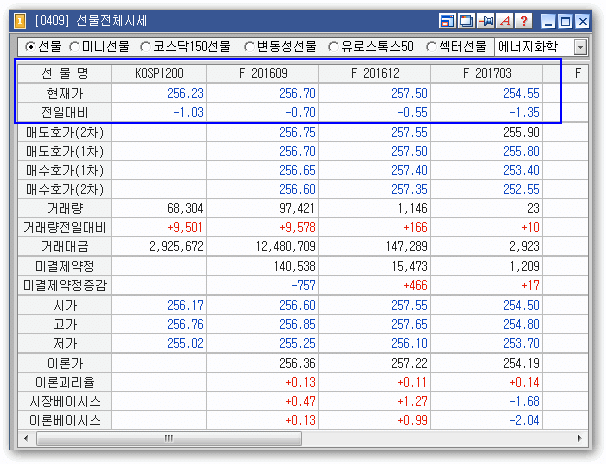The width and height of the screenshot is (606, 464).
Task: Click the 거래량 row label
Action: pos(65,209)
